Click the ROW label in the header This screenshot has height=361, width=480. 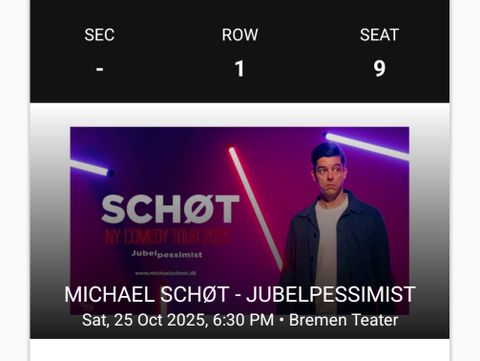[240, 35]
